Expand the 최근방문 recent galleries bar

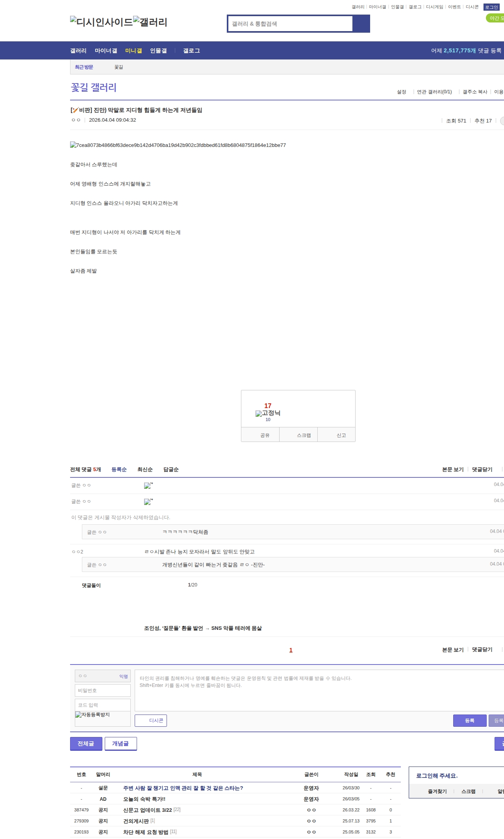pos(84,67)
